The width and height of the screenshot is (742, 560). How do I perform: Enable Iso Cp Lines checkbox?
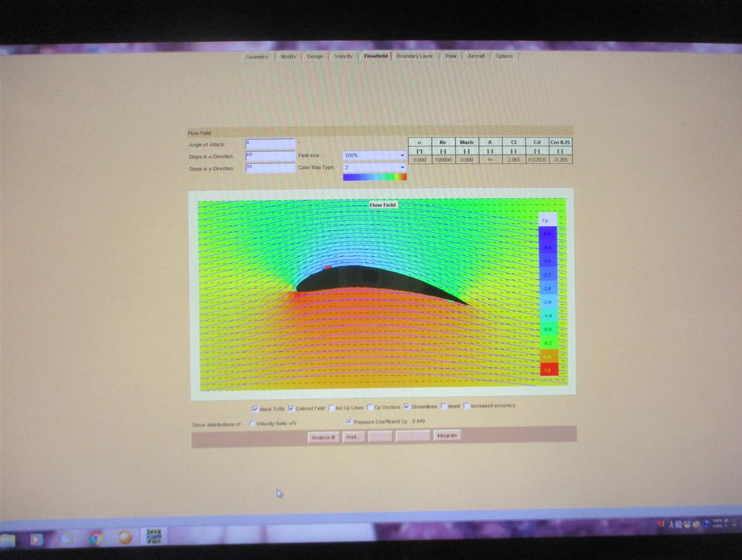coord(332,408)
